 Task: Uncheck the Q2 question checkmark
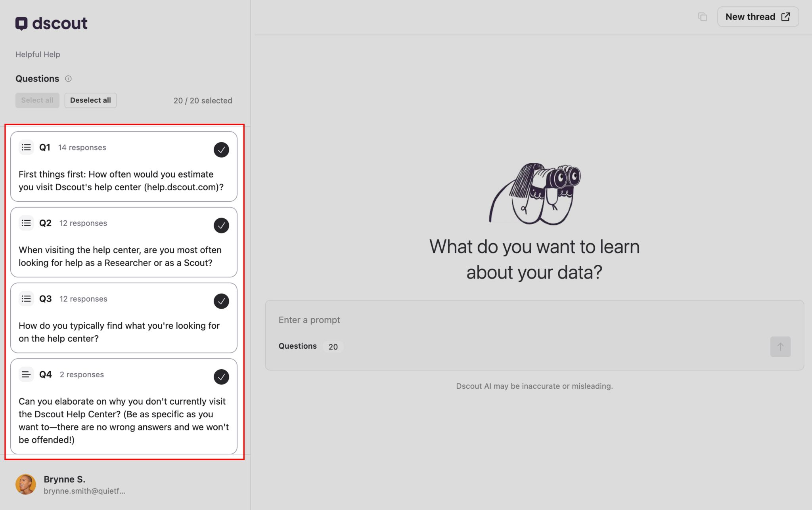[221, 225]
